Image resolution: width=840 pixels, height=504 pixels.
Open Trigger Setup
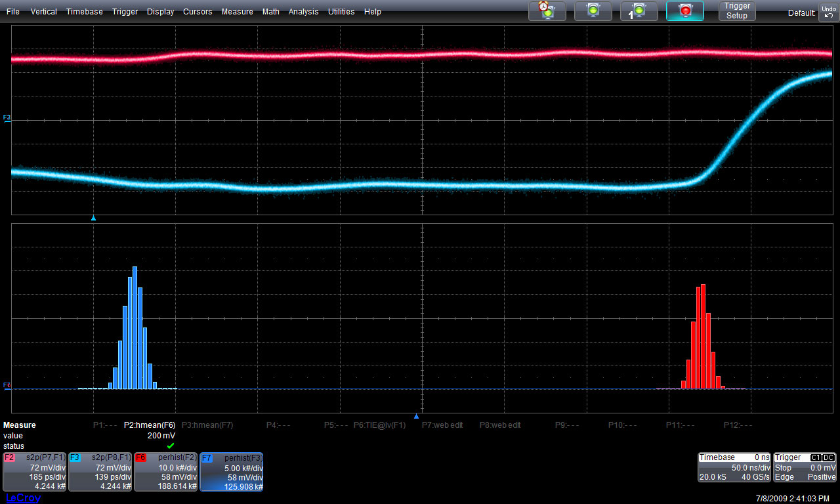[x=737, y=10]
